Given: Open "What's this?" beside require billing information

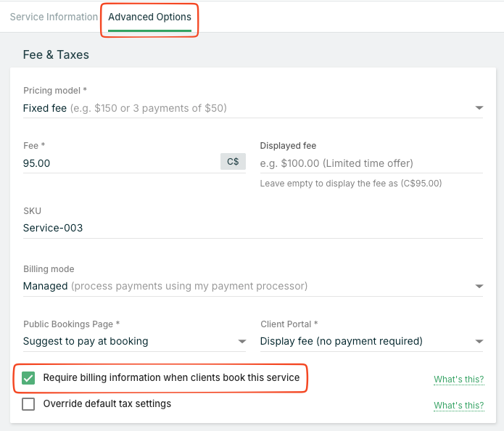Looking at the screenshot, I should (x=458, y=379).
